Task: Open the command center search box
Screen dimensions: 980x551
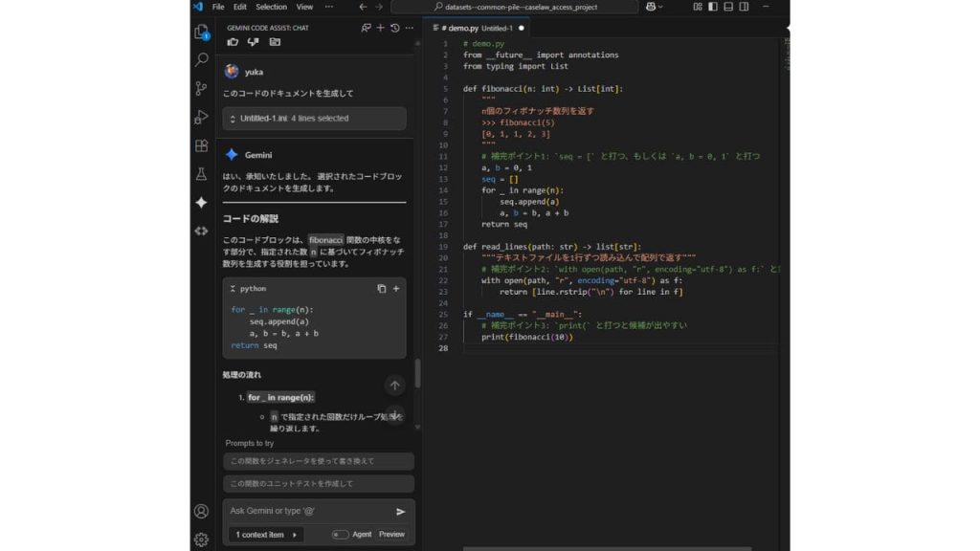Action: tap(514, 7)
